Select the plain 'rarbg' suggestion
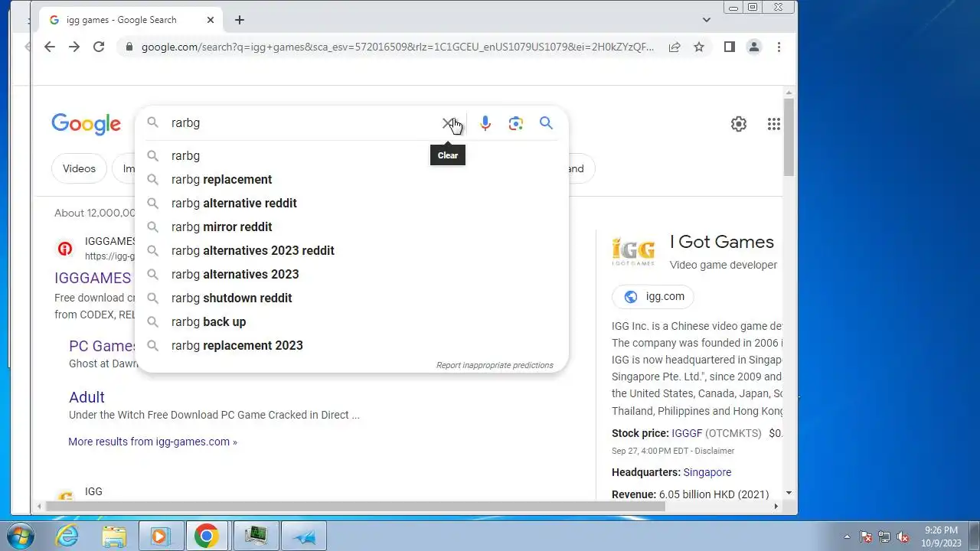The image size is (980, 551). pos(351,155)
